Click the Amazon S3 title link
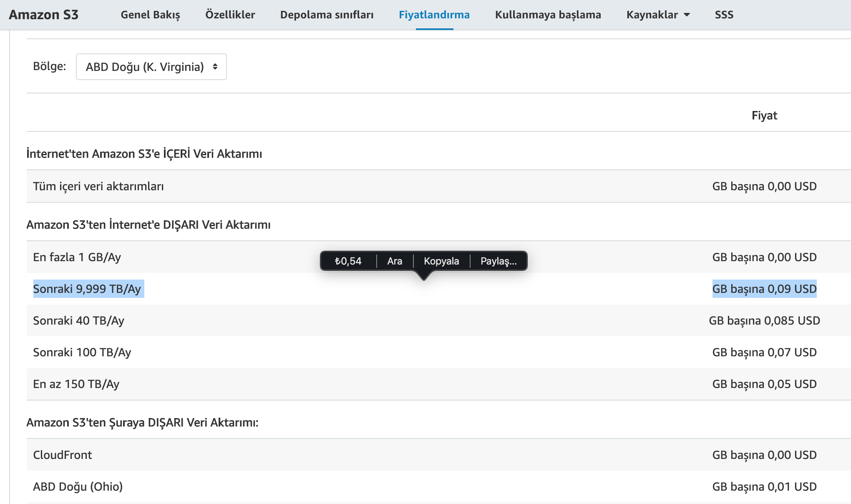This screenshot has height=504, width=851. (43, 15)
